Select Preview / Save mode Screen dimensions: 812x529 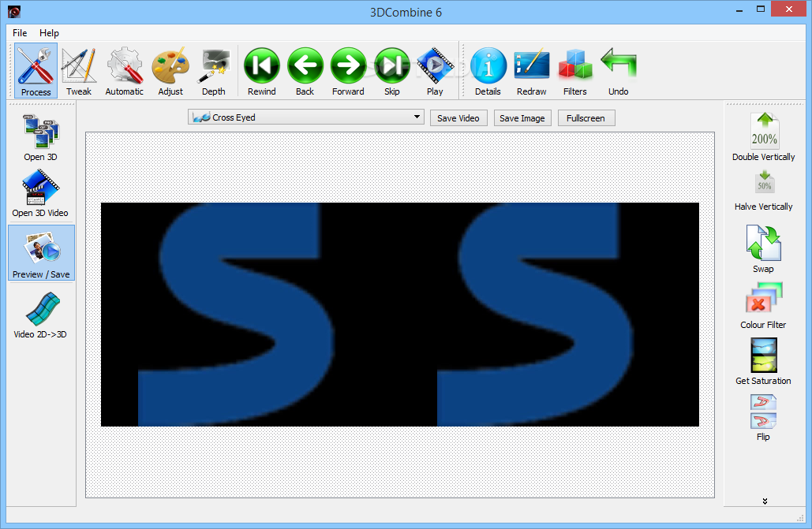(x=41, y=252)
